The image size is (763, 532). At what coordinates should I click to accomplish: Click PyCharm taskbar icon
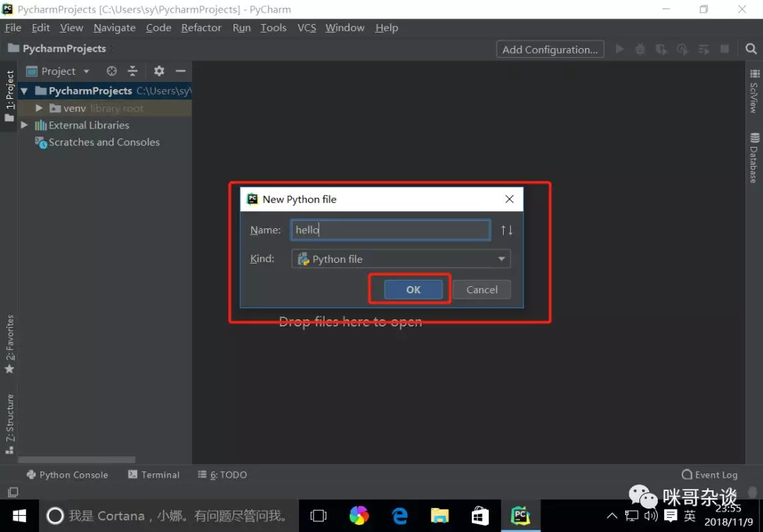pos(520,516)
